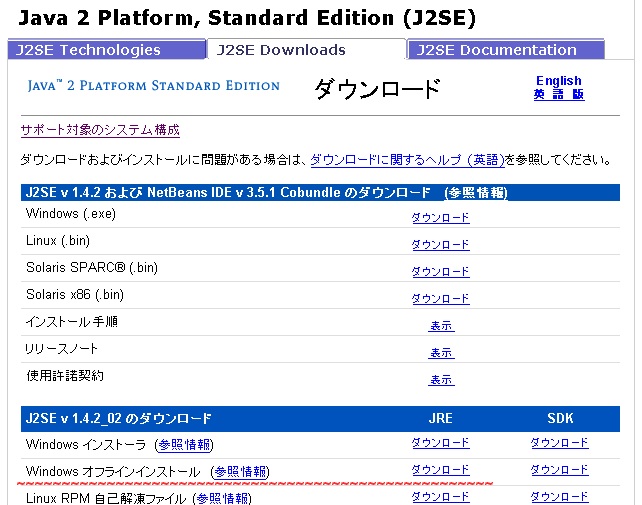Open サポート対象のシステム構成 link

click(x=100, y=130)
